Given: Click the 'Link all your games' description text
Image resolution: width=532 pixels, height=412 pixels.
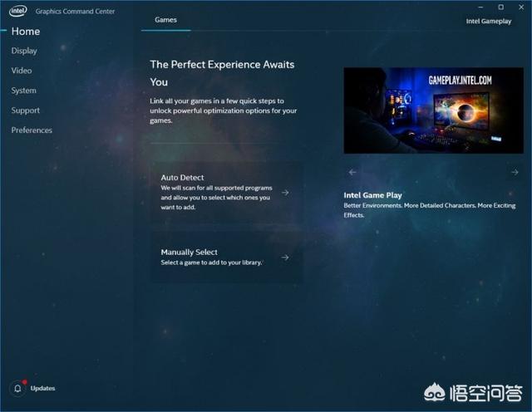Looking at the screenshot, I should click(224, 110).
